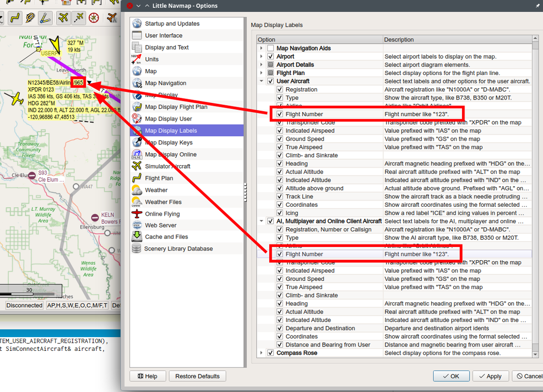This screenshot has height=392, width=543.
Task: Expand the Airport Details tree node
Action: pos(261,65)
